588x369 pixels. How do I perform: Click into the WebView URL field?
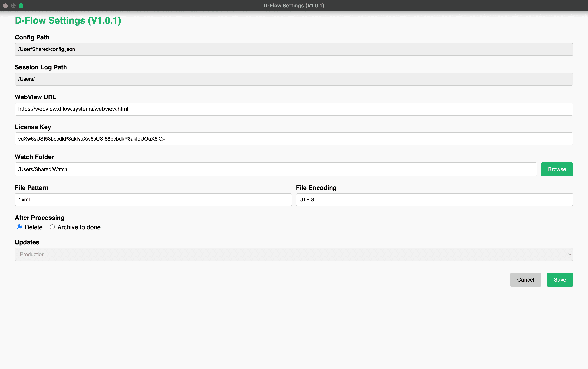294,109
